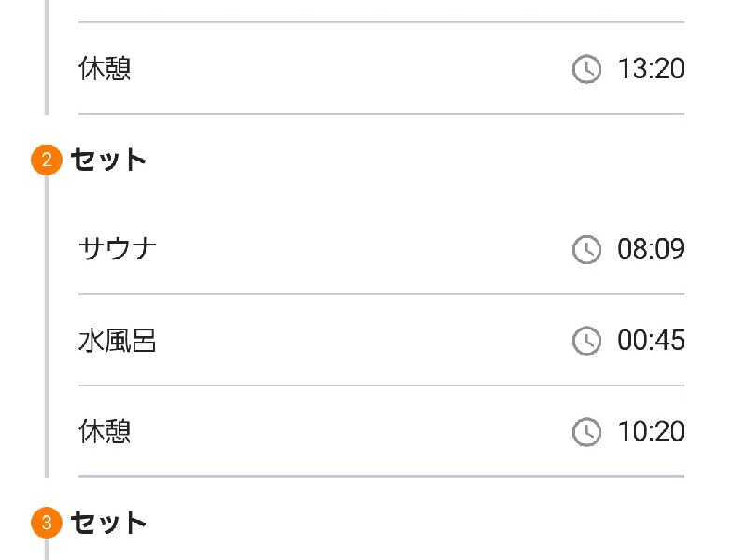
Task: Open the サウナ entry in set 2
Action: [381, 249]
